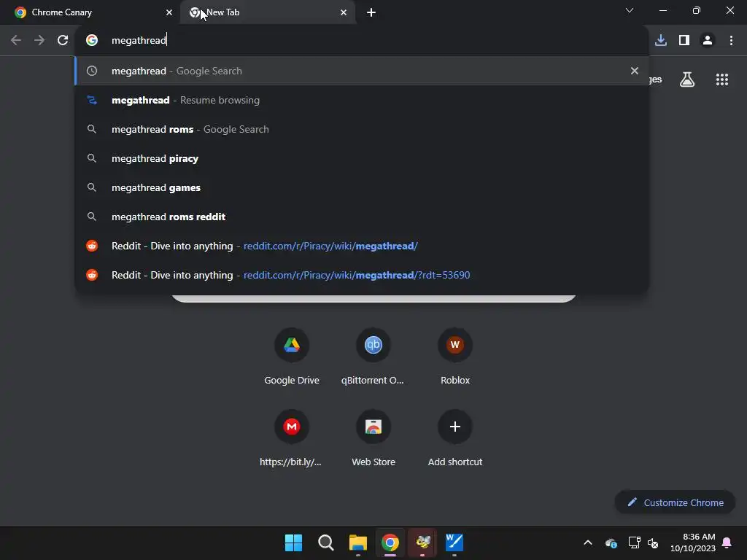The width and height of the screenshot is (747, 560).
Task: Click the Add shortcut button
Action: point(455,438)
